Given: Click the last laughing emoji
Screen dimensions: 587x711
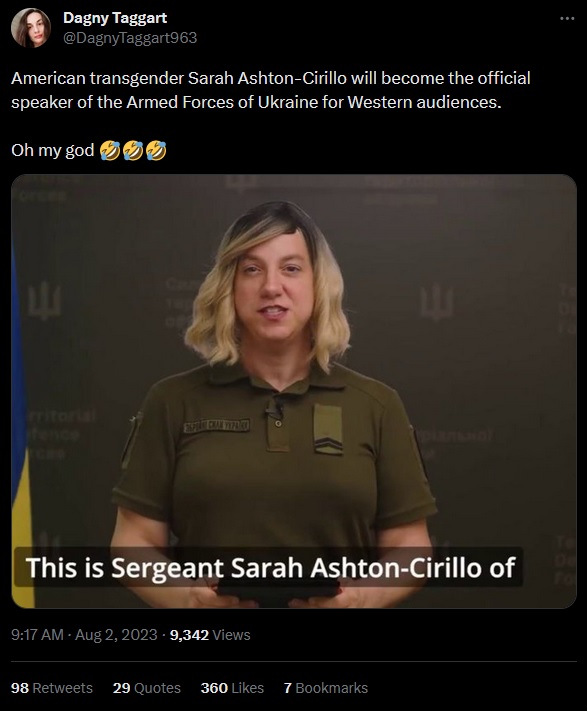Looking at the screenshot, I should (156, 151).
